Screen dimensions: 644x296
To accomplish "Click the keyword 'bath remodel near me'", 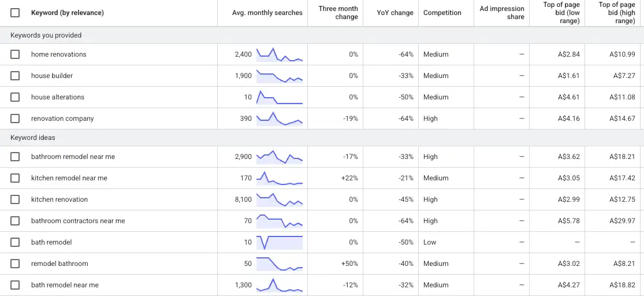I will coord(65,285).
